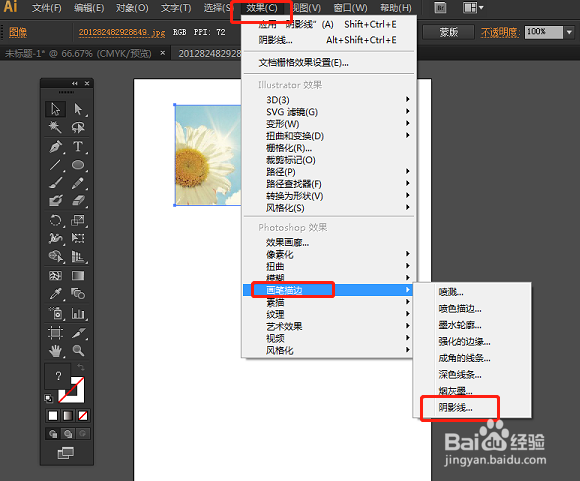This screenshot has width=580, height=481.
Task: Select the Line Segment tool
Action: point(55,165)
